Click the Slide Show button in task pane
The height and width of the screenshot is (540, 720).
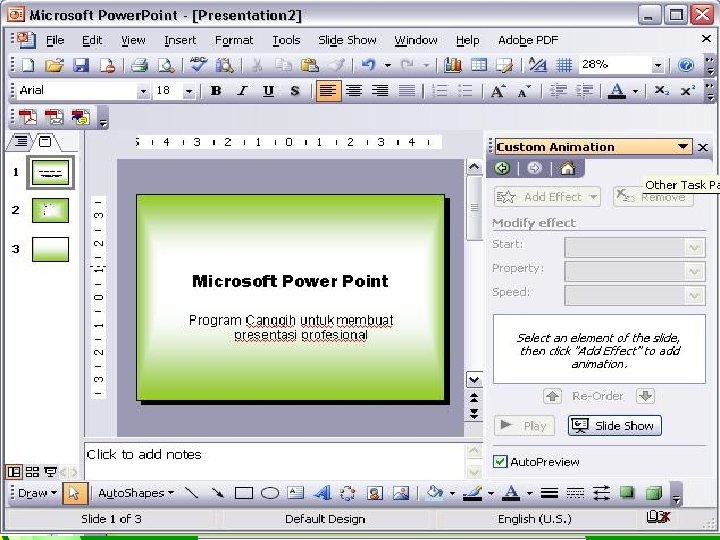614,426
